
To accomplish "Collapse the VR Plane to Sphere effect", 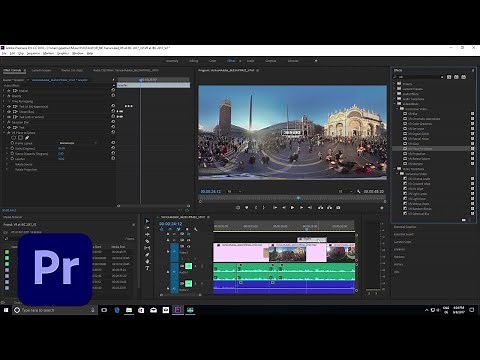I will click(4, 133).
